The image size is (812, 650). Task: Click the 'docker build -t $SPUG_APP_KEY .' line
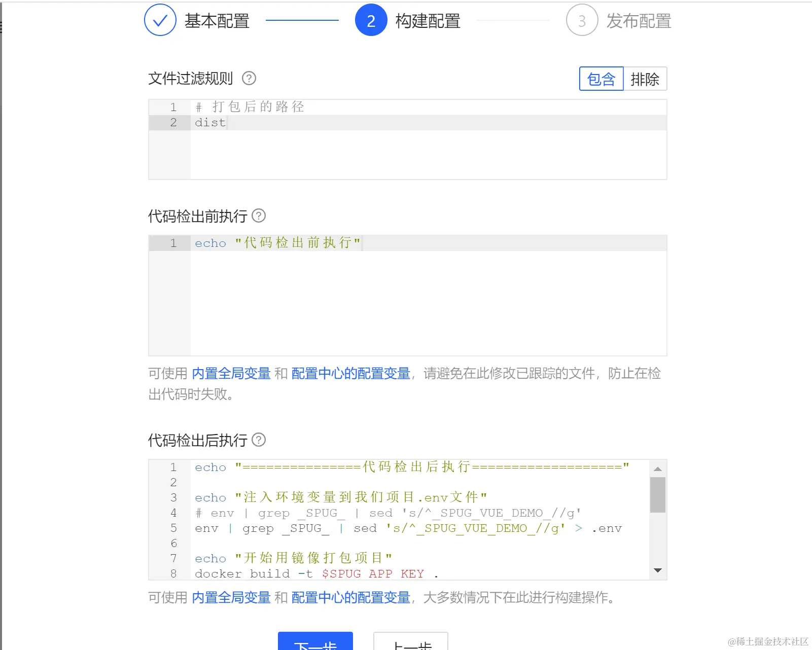317,573
